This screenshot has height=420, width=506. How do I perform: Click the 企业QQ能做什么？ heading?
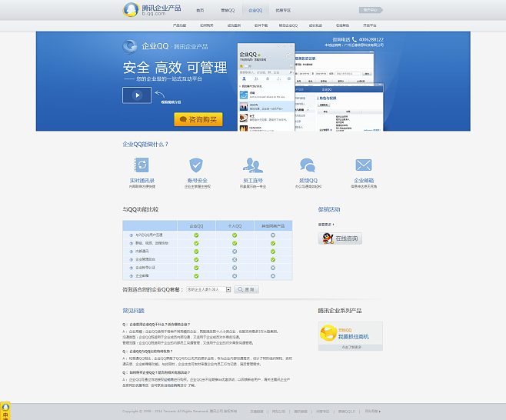[x=145, y=145]
